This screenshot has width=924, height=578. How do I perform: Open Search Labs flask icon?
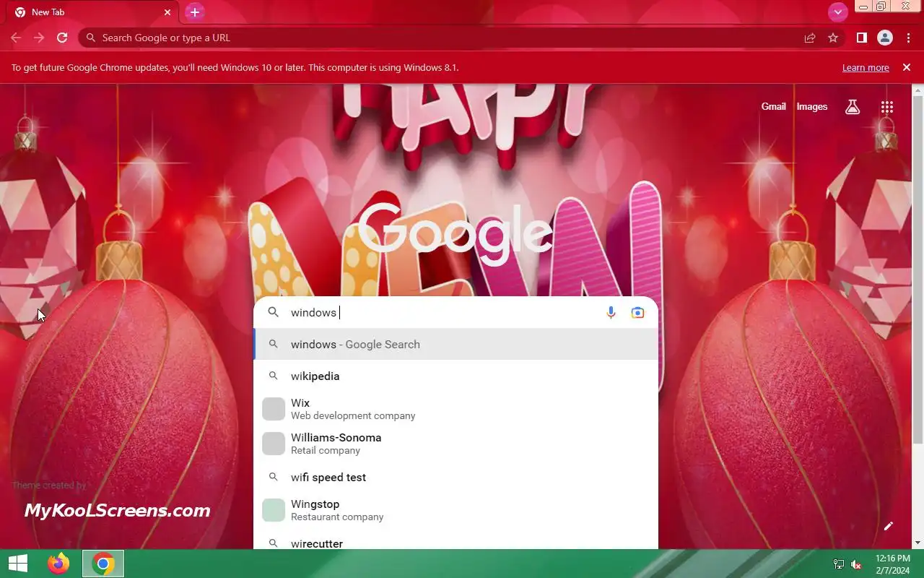pos(853,107)
